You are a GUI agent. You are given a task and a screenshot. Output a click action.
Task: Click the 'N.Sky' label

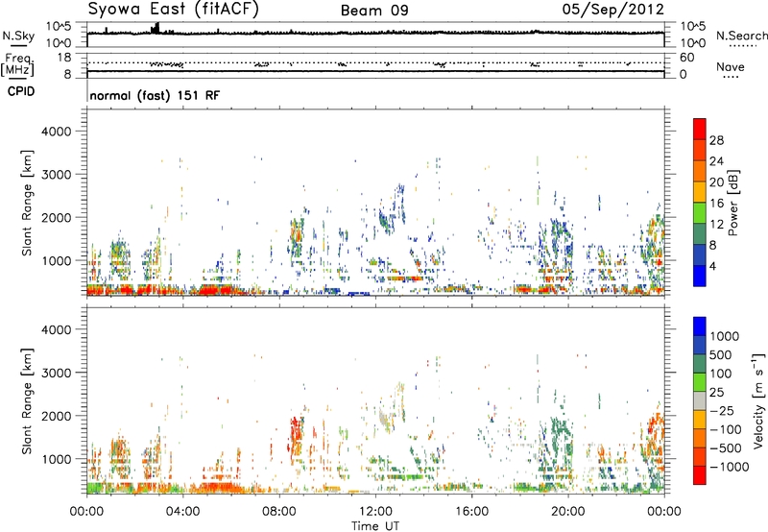18,36
